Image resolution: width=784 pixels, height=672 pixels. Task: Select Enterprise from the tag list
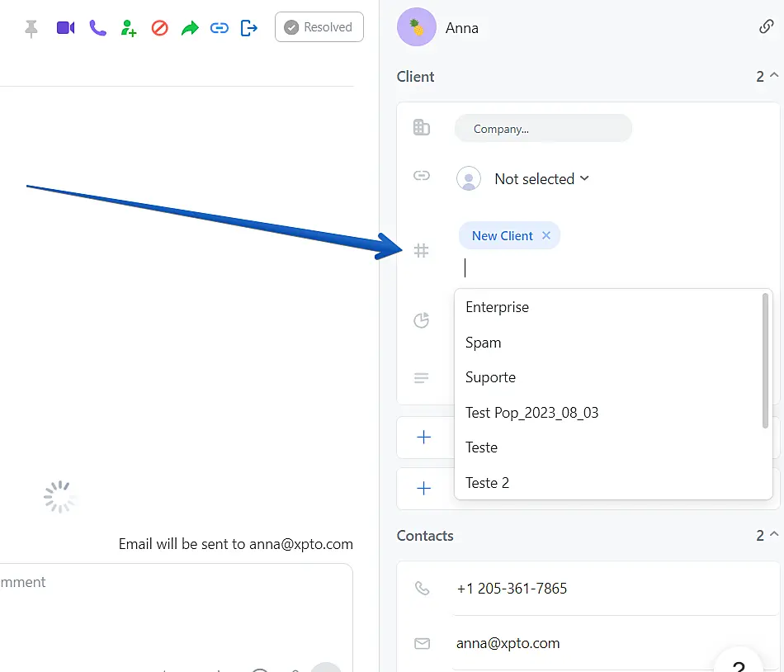click(497, 307)
